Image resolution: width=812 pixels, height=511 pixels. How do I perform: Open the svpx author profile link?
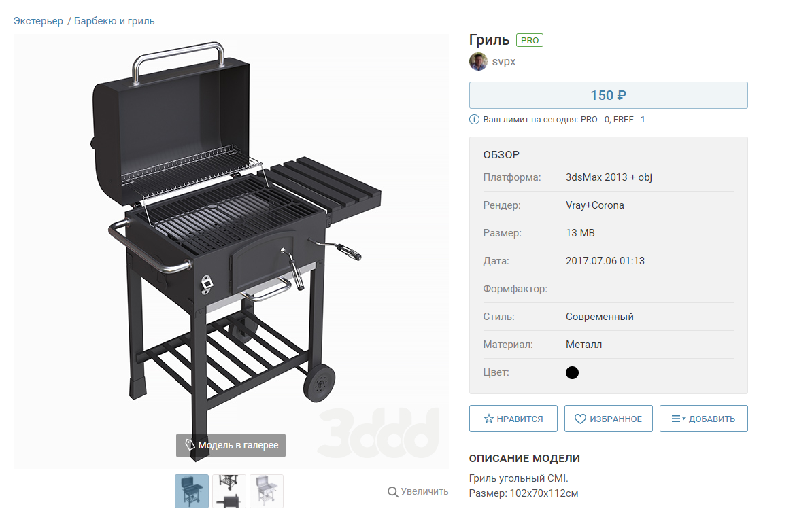pos(503,62)
